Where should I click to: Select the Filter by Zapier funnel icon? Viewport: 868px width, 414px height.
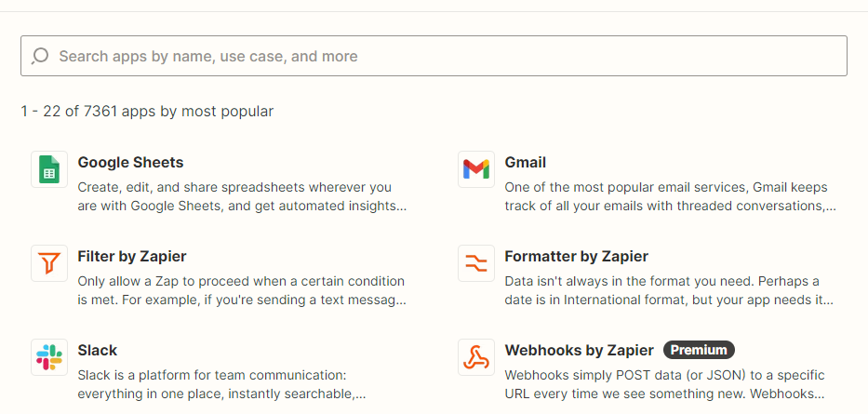[x=49, y=263]
